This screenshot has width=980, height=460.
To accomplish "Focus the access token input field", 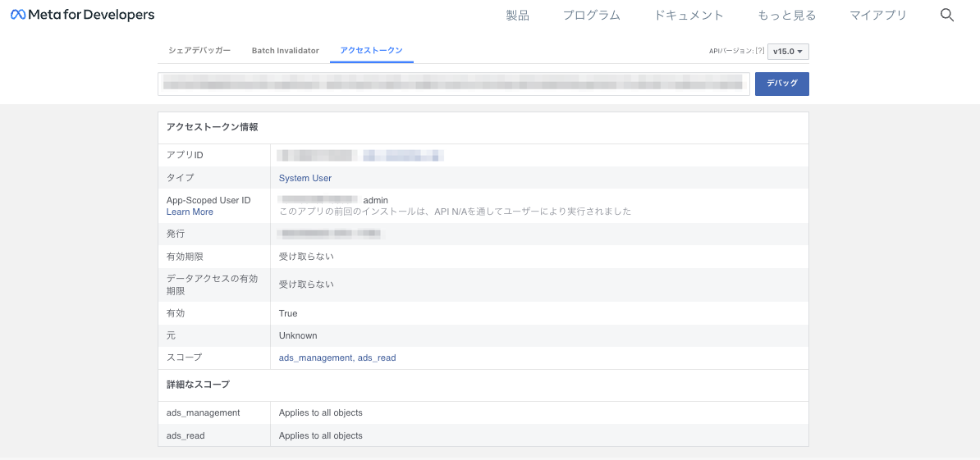I will pos(454,84).
